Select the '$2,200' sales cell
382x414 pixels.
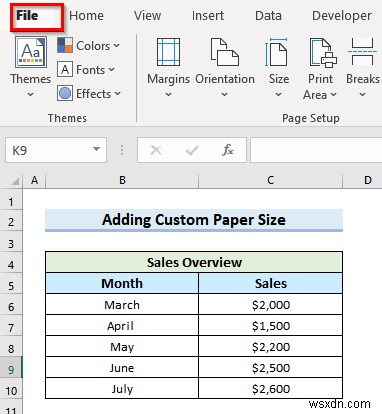[271, 347]
